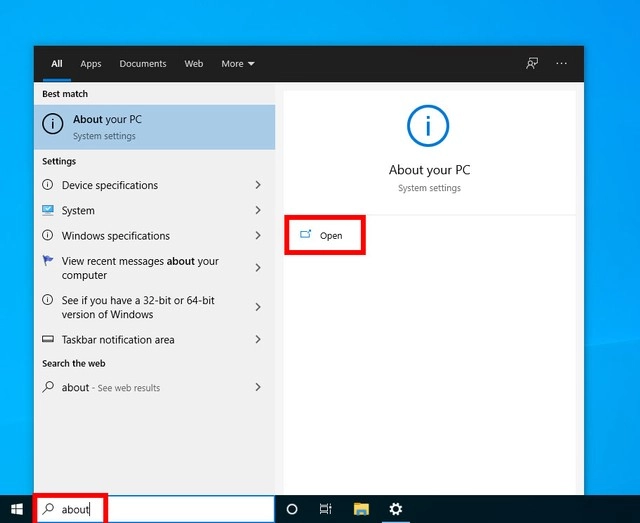Expand the about web results arrow
640x523 pixels.
pos(258,387)
